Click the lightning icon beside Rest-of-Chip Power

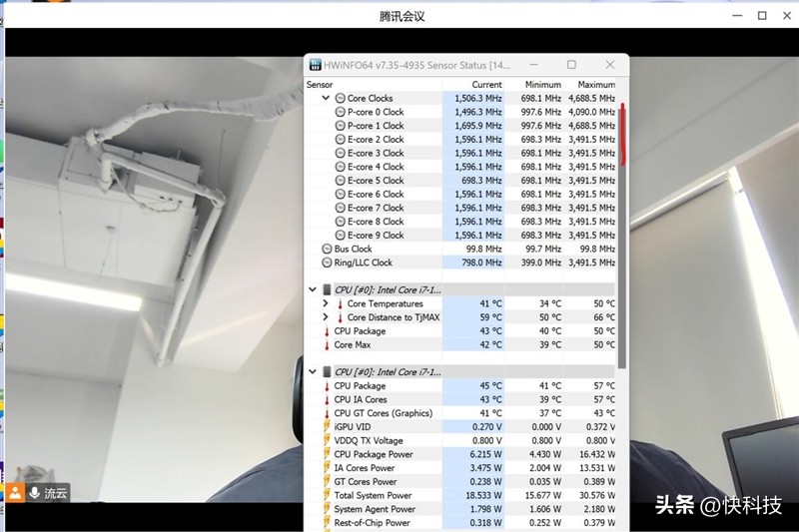click(x=327, y=523)
